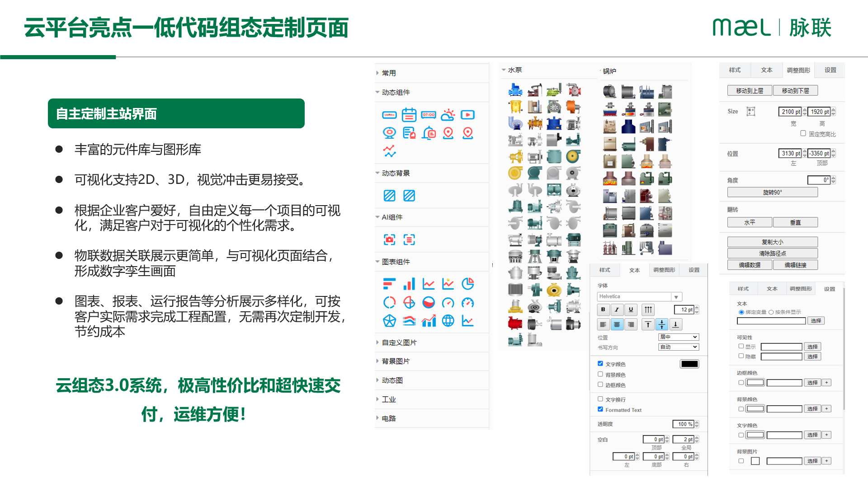868x488 pixels.
Task: Check the 固定宽高比 checkbox
Action: tap(803, 133)
